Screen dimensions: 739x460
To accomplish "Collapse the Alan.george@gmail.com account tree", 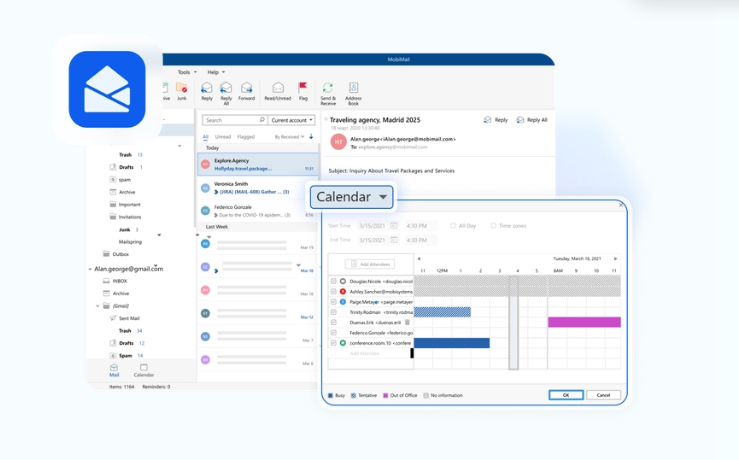I will (90, 269).
